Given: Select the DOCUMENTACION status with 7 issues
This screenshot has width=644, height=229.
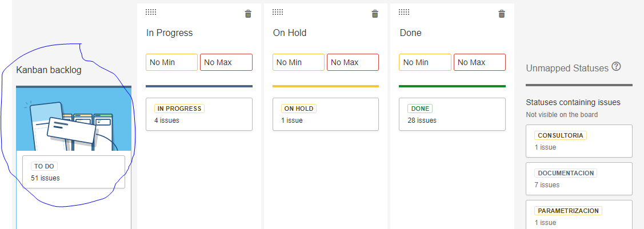Looking at the screenshot, I should (x=579, y=179).
